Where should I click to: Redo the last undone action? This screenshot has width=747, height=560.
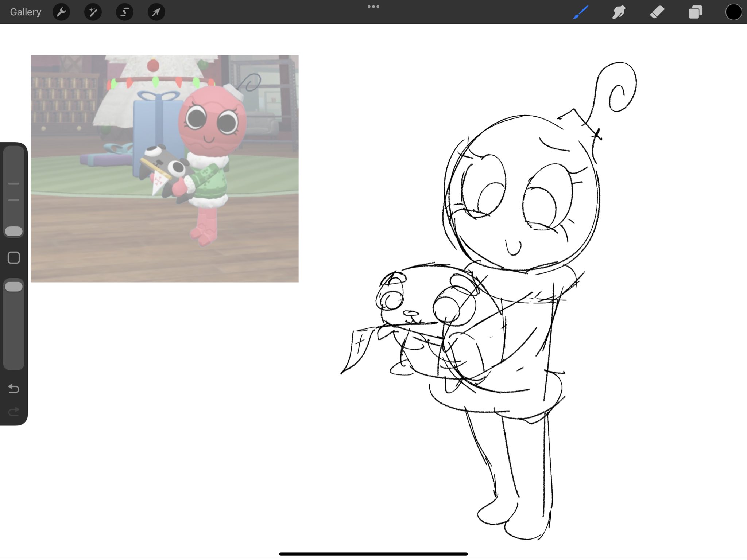14,412
